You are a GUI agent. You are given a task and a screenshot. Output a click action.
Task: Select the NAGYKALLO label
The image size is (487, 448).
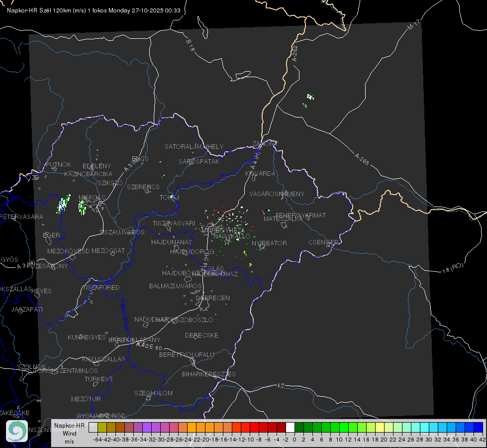click(232, 236)
